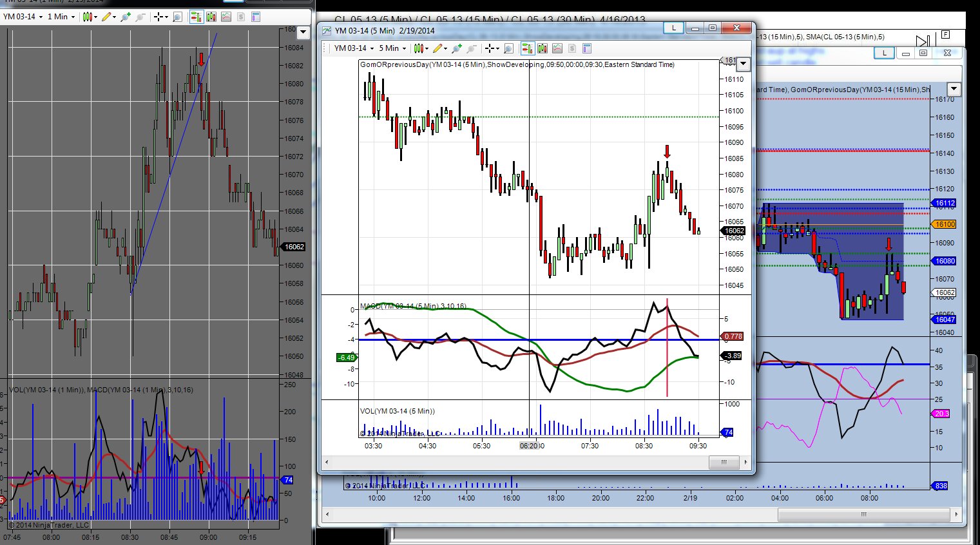Image resolution: width=980 pixels, height=545 pixels.
Task: Select crosshair pointer in 1 Min chart
Action: coord(158,17)
